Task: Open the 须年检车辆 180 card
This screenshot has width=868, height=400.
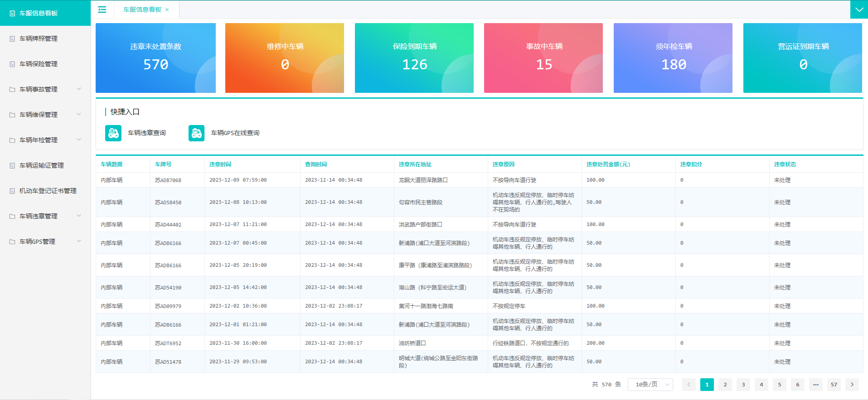Action: tap(673, 58)
